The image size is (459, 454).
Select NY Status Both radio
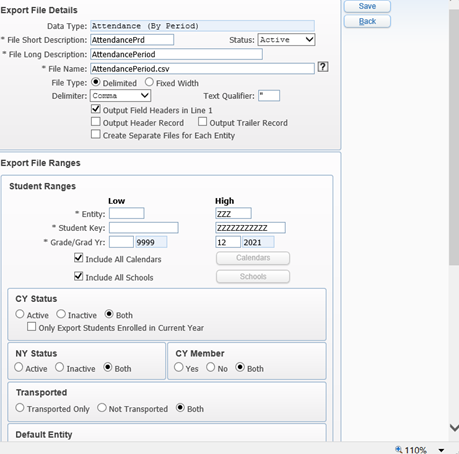[107, 367]
